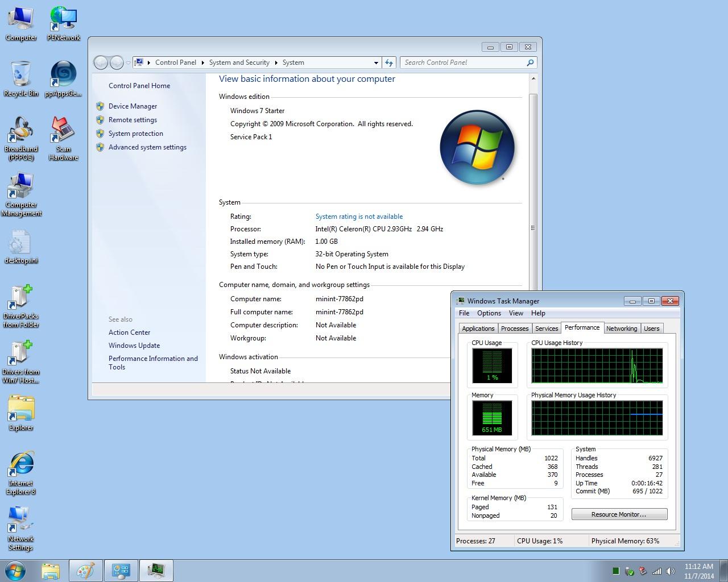Open Remote settings link

pyautogui.click(x=133, y=120)
